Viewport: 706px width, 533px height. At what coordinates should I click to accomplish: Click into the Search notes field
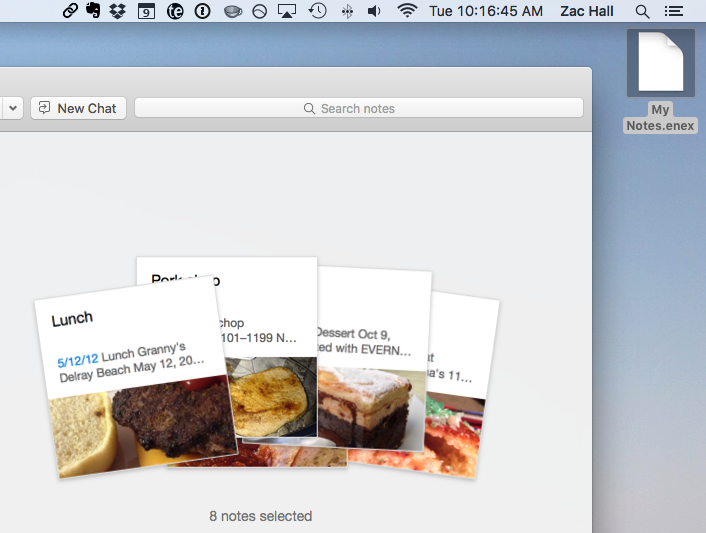click(x=358, y=108)
